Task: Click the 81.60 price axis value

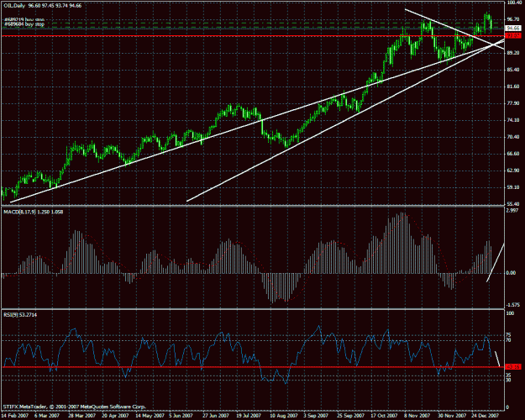Action: [x=513, y=87]
